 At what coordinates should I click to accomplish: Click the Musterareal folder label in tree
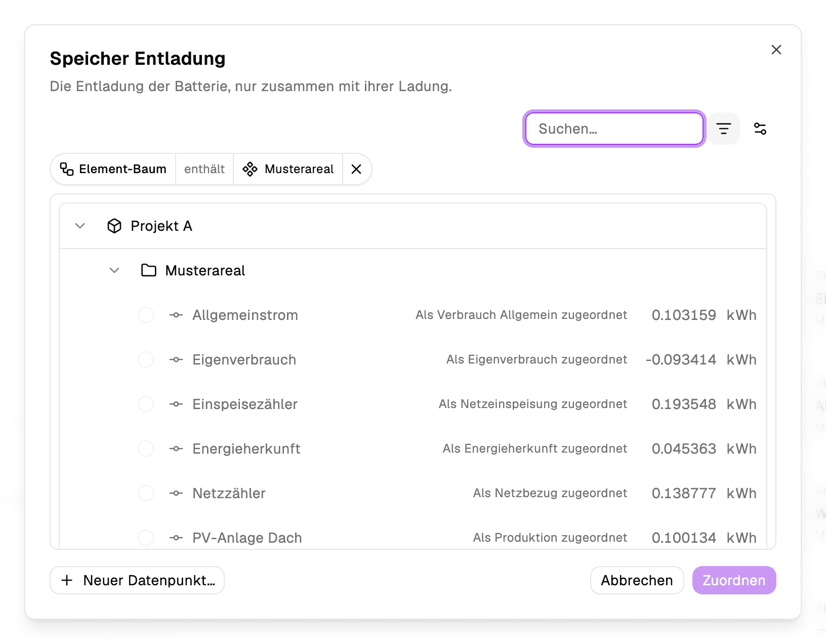coord(205,270)
